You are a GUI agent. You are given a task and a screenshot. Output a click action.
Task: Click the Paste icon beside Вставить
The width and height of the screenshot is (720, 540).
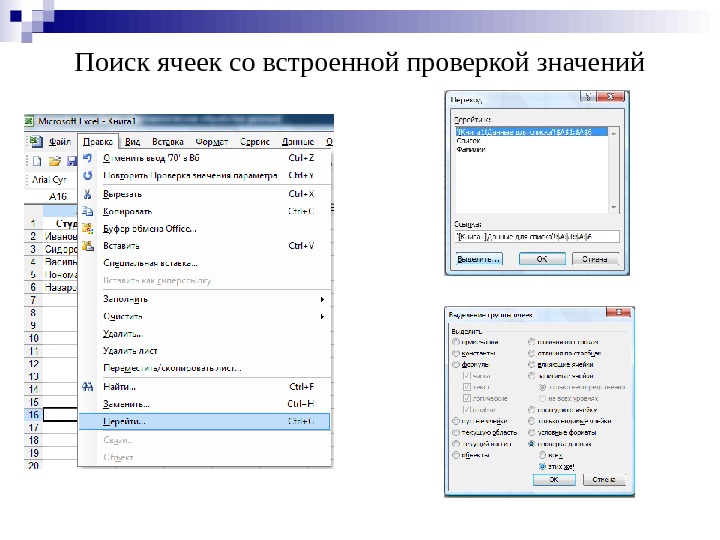coord(87,246)
